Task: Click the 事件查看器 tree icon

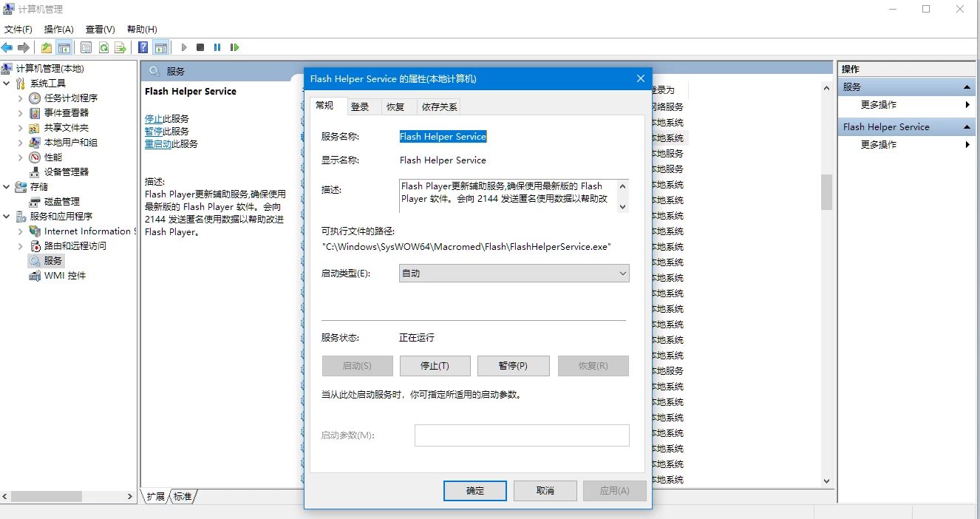Action: [35, 113]
